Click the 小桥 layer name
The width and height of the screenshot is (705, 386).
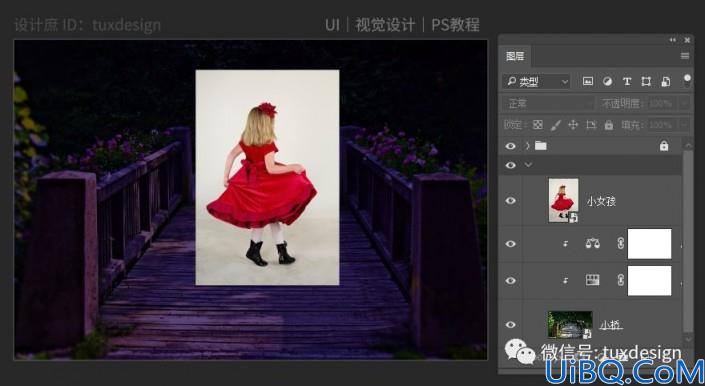[x=611, y=324]
